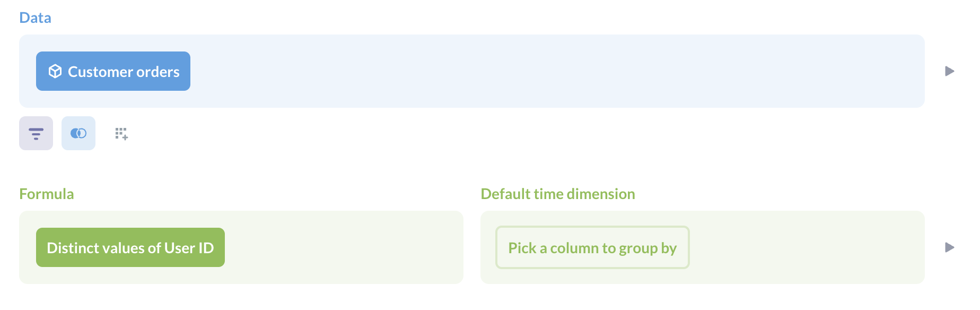Click the filter icon below Data

tap(36, 133)
